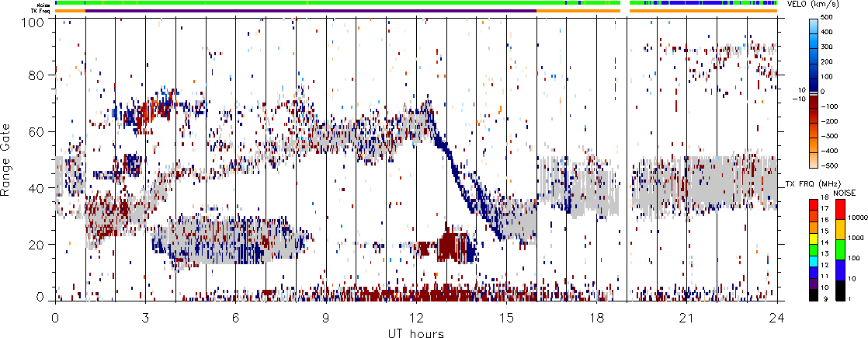Click the 10000 label on NOISE legend
Screen dimensions: 868x338
[857, 218]
